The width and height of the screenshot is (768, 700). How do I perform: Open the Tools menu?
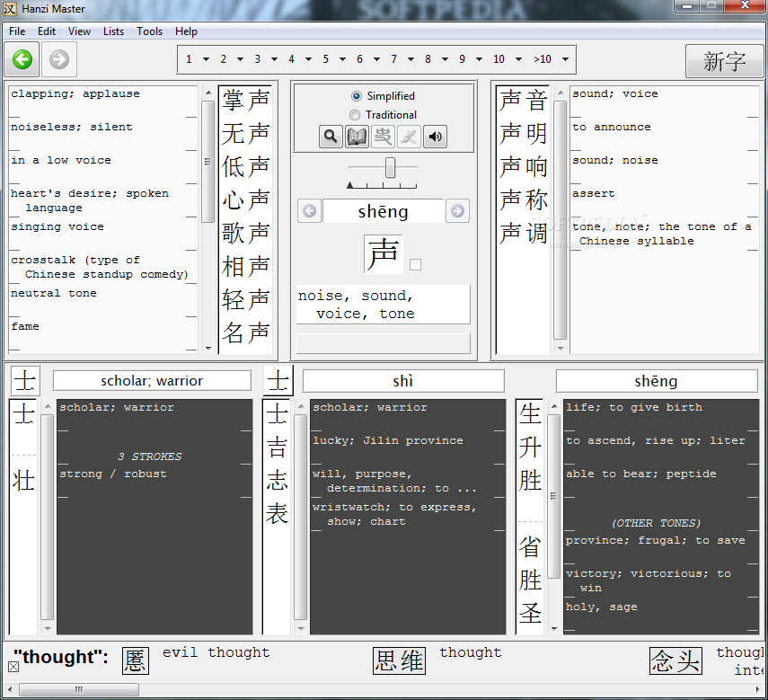pos(149,31)
